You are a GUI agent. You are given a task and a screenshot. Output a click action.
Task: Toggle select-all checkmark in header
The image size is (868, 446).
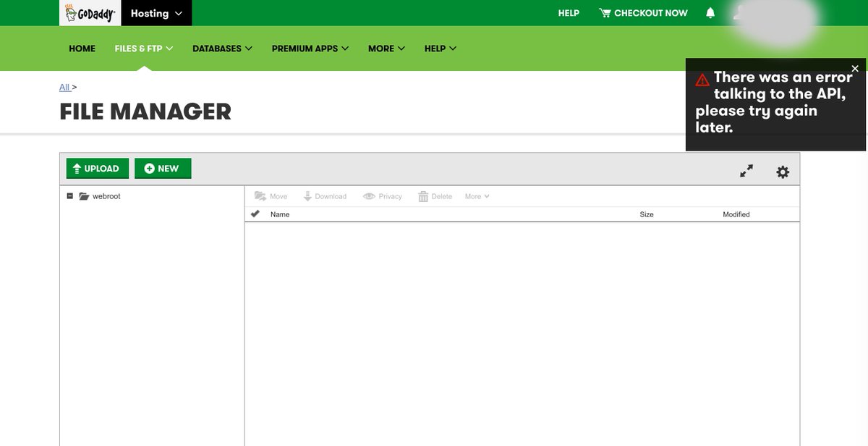pos(255,214)
